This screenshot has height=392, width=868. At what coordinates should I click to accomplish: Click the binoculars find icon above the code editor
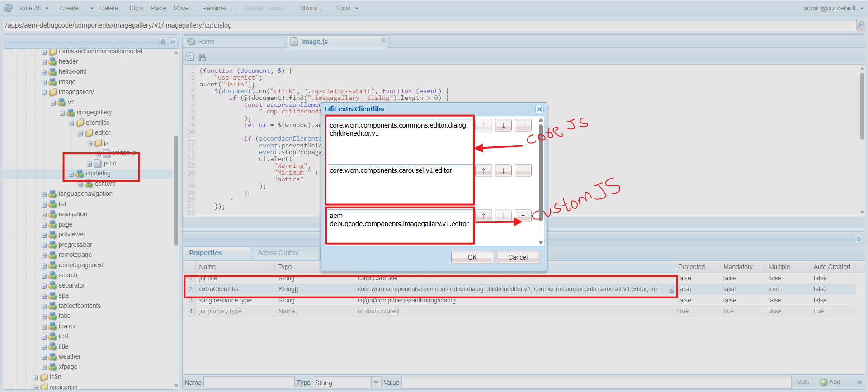(x=202, y=57)
